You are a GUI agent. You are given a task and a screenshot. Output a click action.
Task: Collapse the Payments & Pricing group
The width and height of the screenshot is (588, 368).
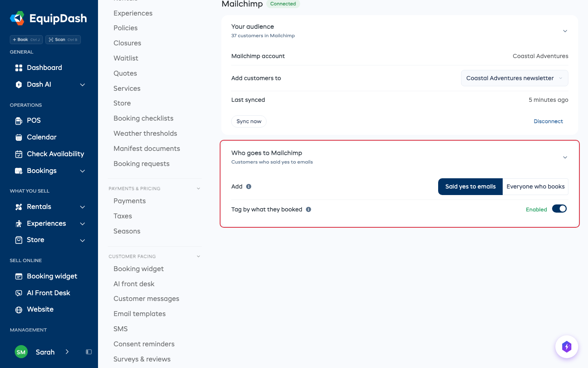tap(198, 188)
